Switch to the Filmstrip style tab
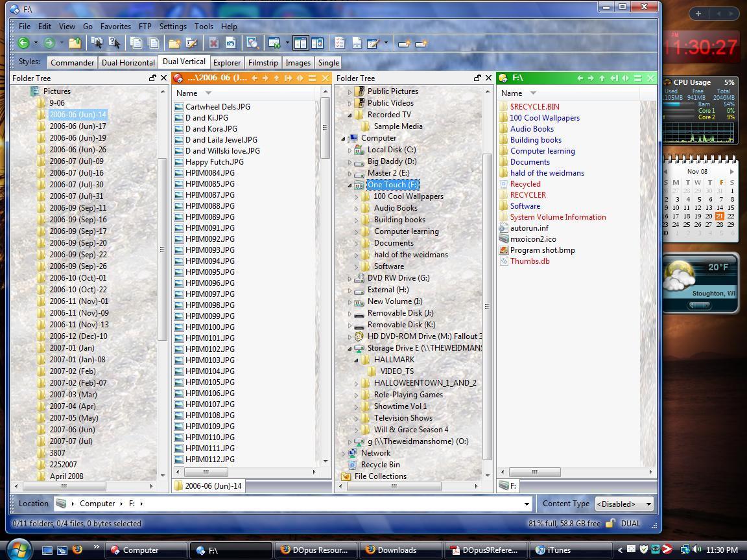Screen dimensions: 747x560 coord(263,63)
